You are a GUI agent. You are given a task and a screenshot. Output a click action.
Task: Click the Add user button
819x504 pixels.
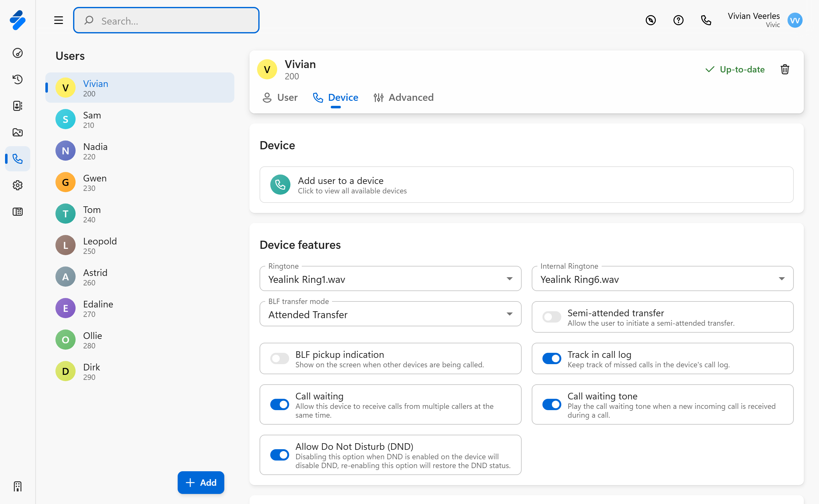(x=201, y=483)
